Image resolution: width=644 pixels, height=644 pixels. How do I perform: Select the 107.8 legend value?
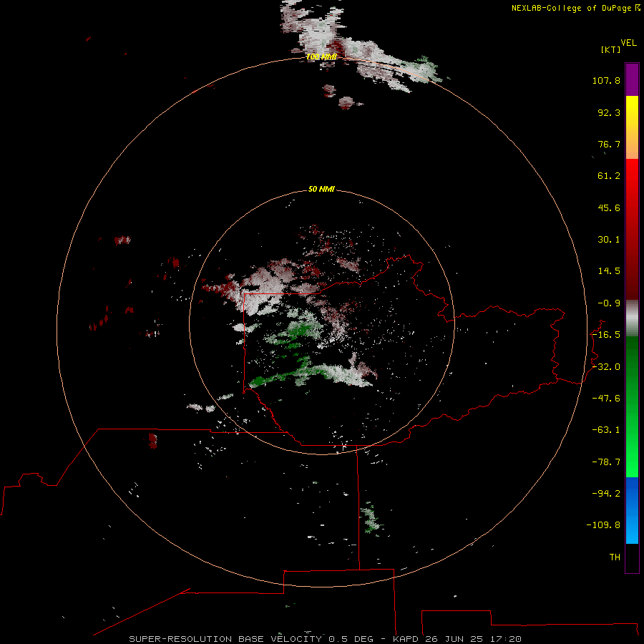606,80
